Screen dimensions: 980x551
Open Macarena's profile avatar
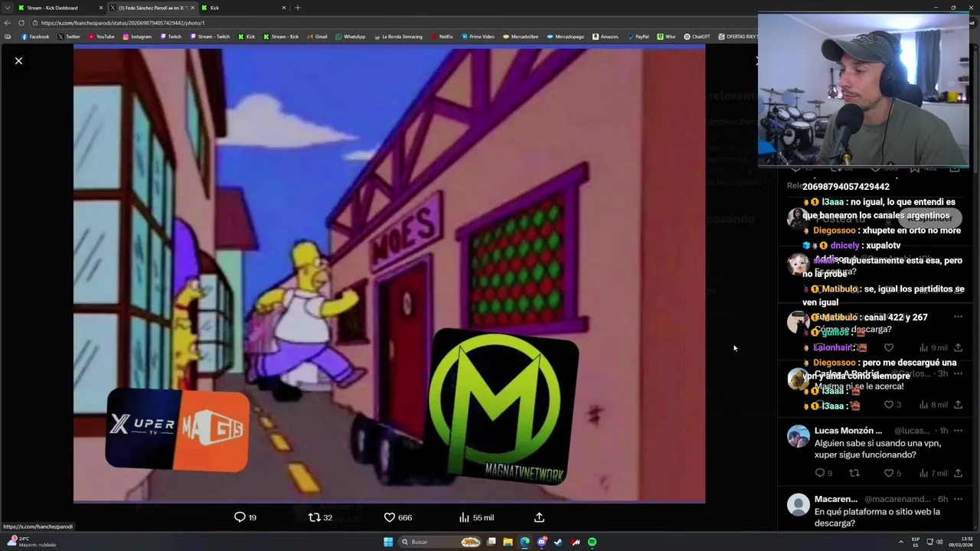(x=798, y=504)
